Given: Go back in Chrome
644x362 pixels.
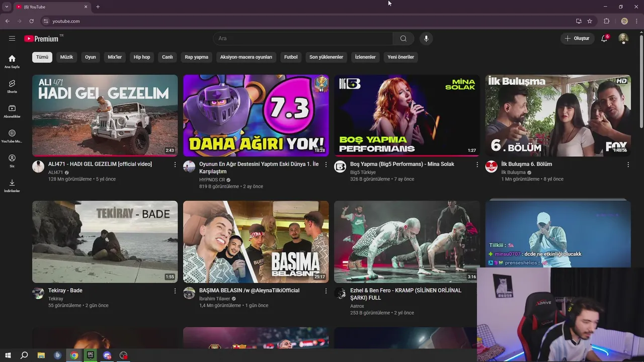Looking at the screenshot, I should pos(8,21).
